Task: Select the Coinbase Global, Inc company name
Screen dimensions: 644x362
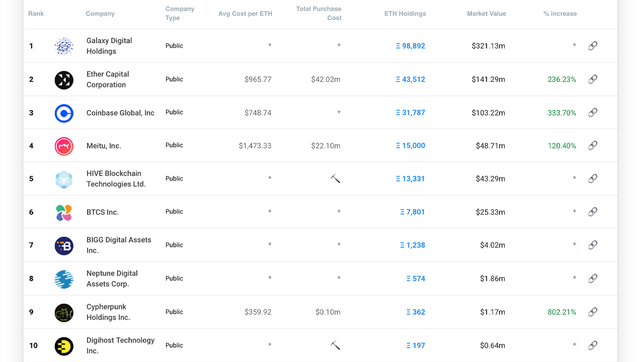Action: (x=120, y=113)
